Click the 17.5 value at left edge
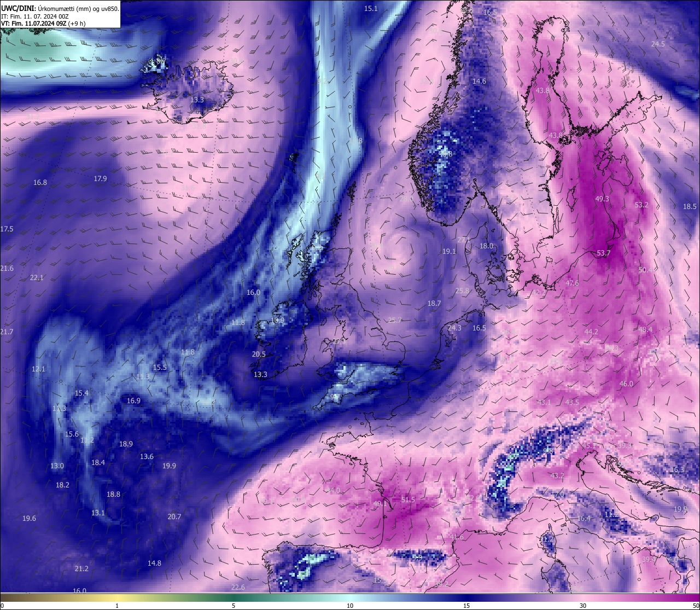700x610 pixels. coord(7,229)
